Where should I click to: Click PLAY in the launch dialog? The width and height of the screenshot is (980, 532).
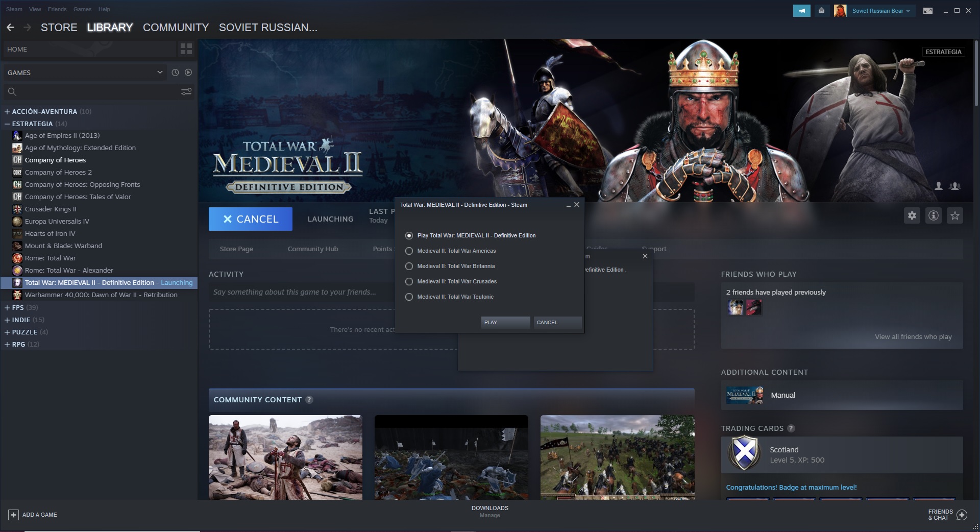pos(505,322)
